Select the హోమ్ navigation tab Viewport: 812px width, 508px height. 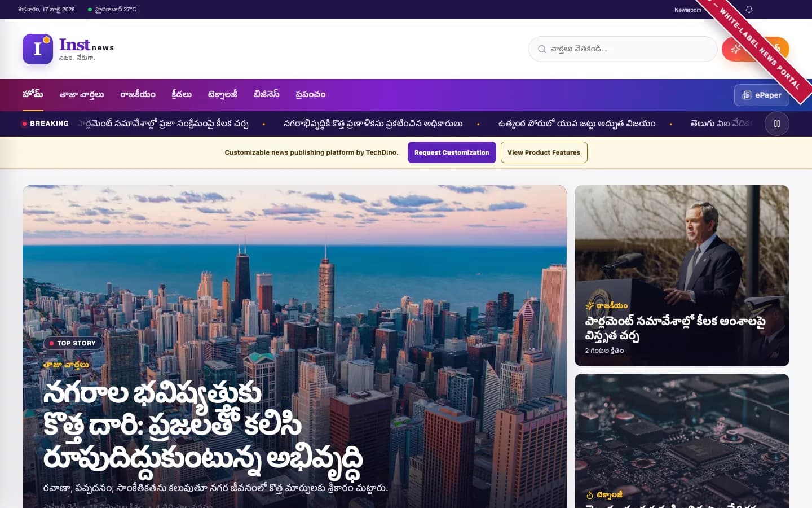[33, 94]
